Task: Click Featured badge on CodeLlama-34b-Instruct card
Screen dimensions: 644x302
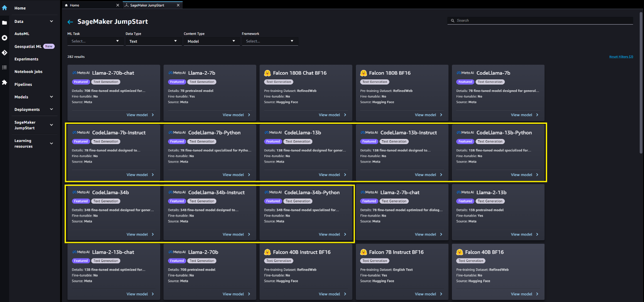Action: pos(177,201)
